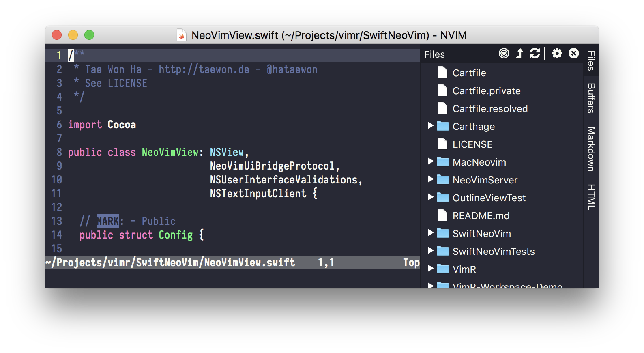Select the LICENSE file name
The height and width of the screenshot is (353, 644).
472,144
